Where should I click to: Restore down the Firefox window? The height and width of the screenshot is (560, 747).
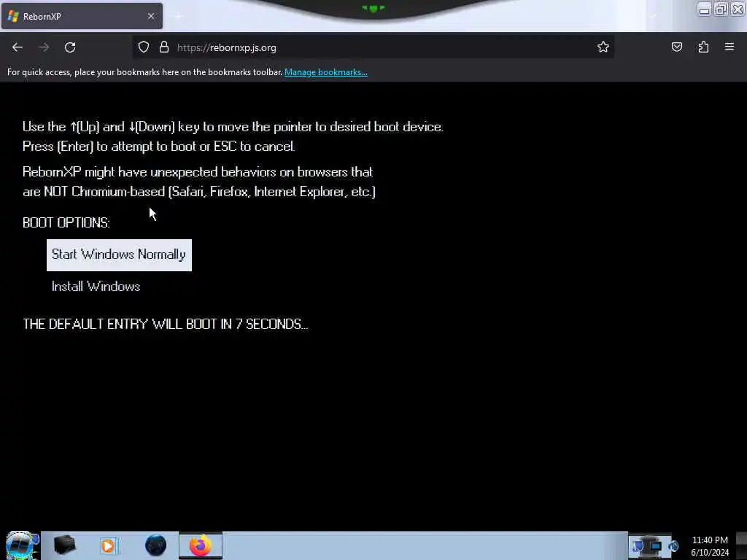click(x=721, y=9)
